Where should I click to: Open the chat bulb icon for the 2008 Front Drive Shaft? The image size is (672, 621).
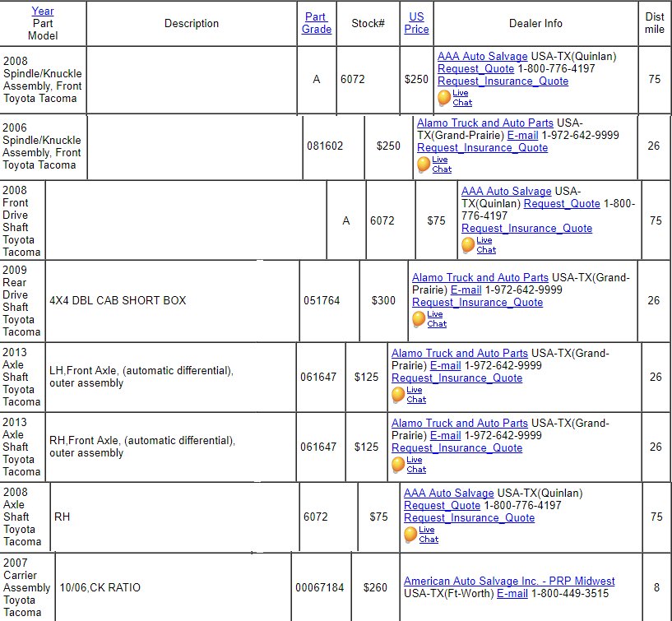(x=469, y=245)
